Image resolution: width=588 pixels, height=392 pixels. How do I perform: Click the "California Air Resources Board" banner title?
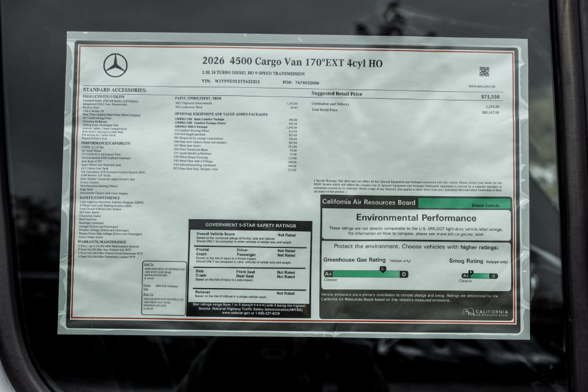(369, 203)
